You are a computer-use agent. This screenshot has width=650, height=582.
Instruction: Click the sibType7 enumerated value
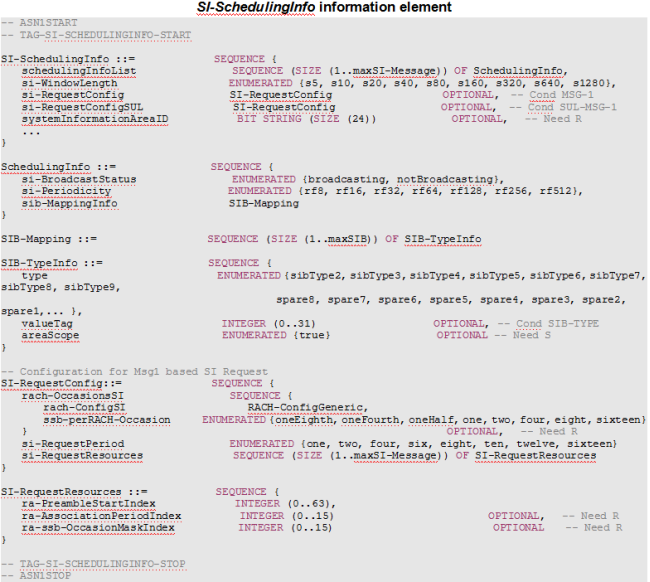point(615,276)
